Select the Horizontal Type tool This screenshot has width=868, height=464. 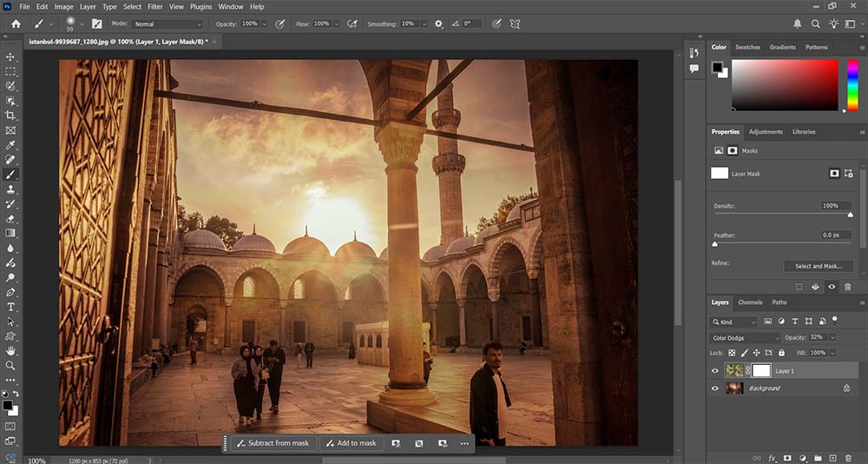[10, 307]
